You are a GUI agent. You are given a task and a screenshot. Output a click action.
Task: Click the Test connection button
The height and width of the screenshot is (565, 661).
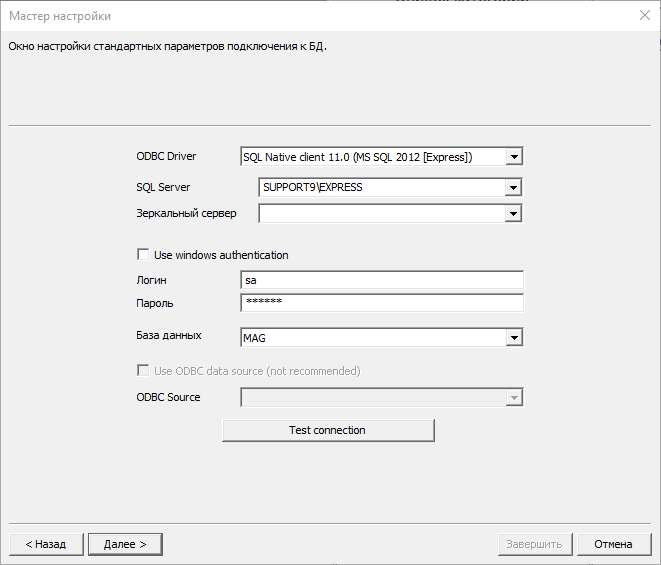tap(328, 430)
